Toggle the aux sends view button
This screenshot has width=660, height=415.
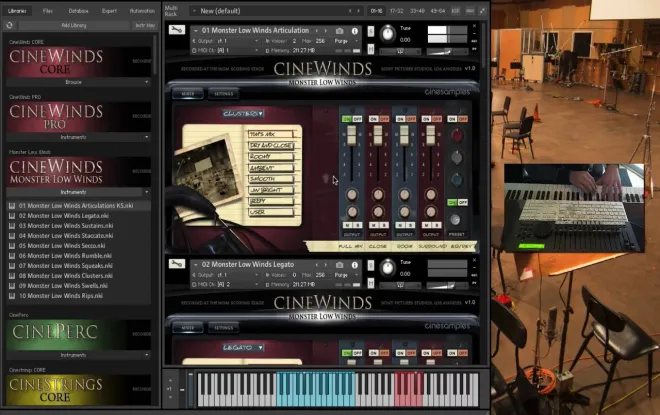[470, 11]
